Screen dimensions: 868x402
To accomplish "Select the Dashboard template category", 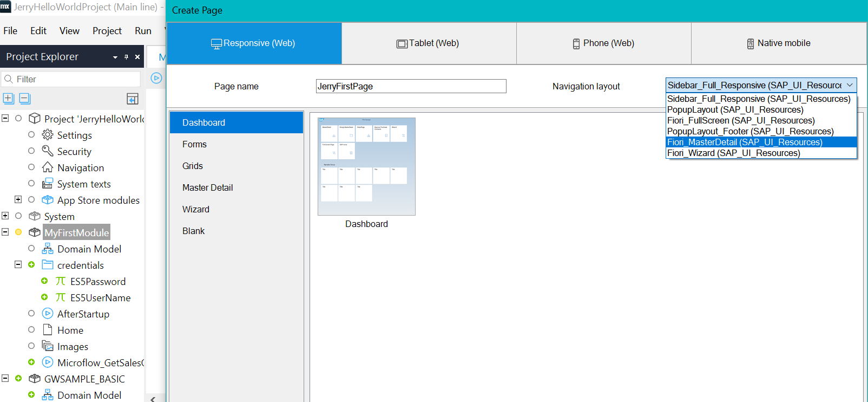I will pos(236,122).
